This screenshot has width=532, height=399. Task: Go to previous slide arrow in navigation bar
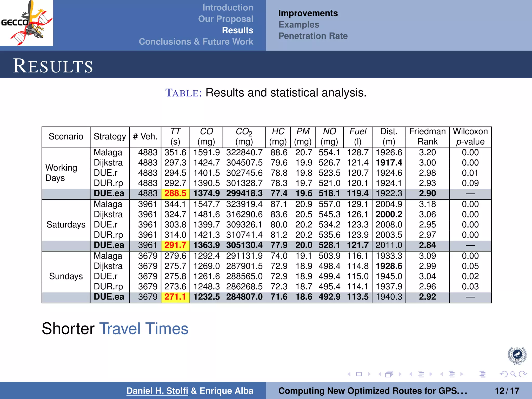[349, 374]
